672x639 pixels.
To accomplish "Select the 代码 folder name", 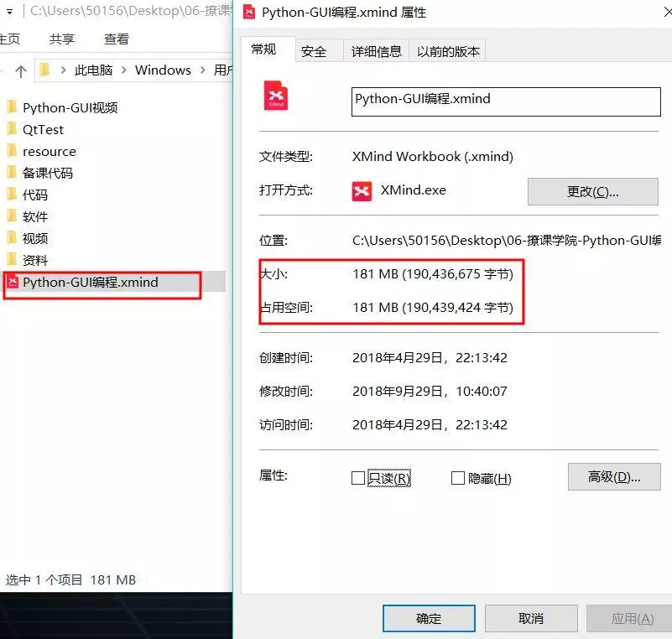I will (x=35, y=195).
